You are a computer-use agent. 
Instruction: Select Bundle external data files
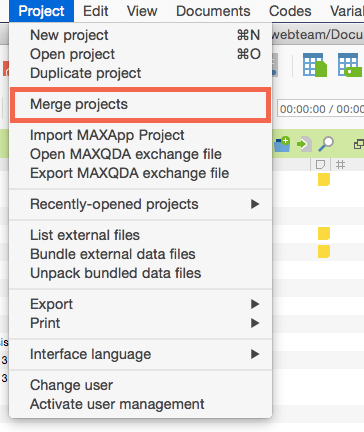pyautogui.click(x=140, y=254)
